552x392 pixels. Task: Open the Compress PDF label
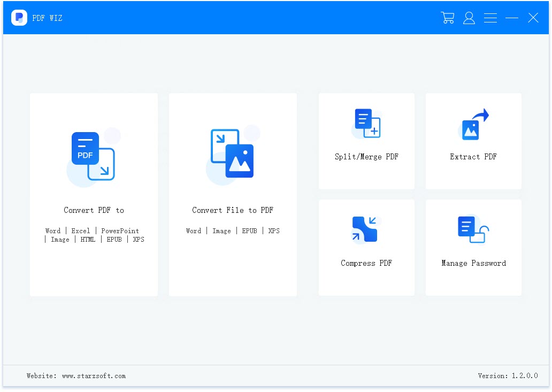pyautogui.click(x=366, y=263)
